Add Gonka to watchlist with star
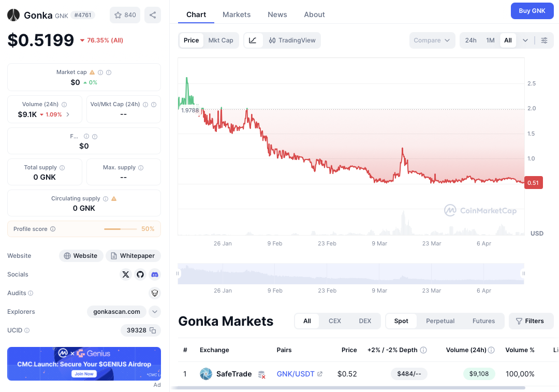Image resolution: width=559 pixels, height=392 pixels. (x=125, y=15)
